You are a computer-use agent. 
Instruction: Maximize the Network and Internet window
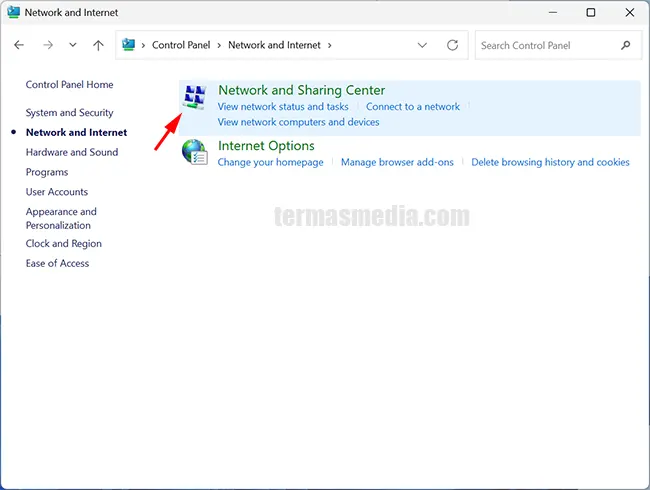pyautogui.click(x=591, y=12)
